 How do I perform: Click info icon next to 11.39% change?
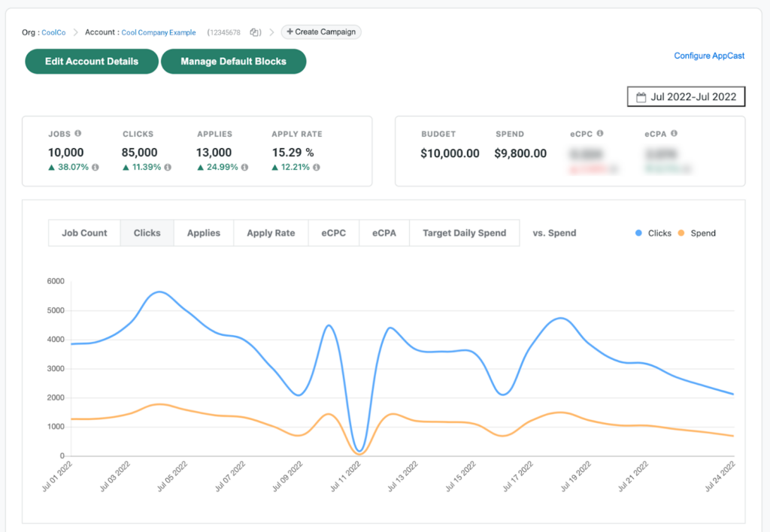[168, 168]
